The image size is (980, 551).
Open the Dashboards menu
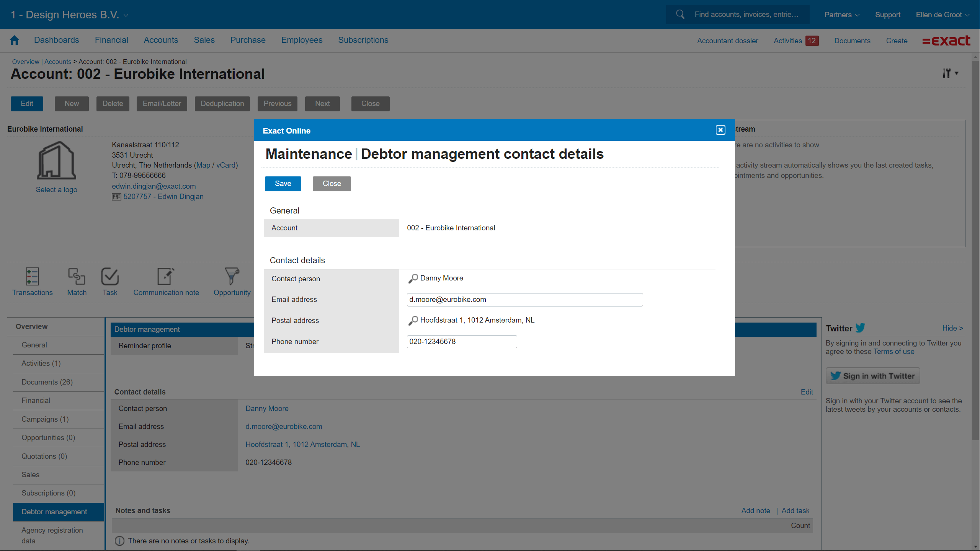57,40
